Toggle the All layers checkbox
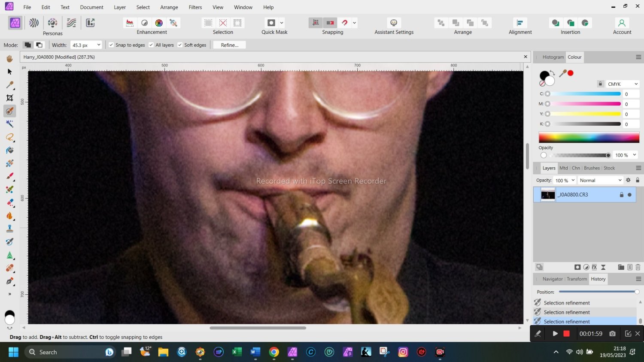644x362 pixels. (x=151, y=45)
